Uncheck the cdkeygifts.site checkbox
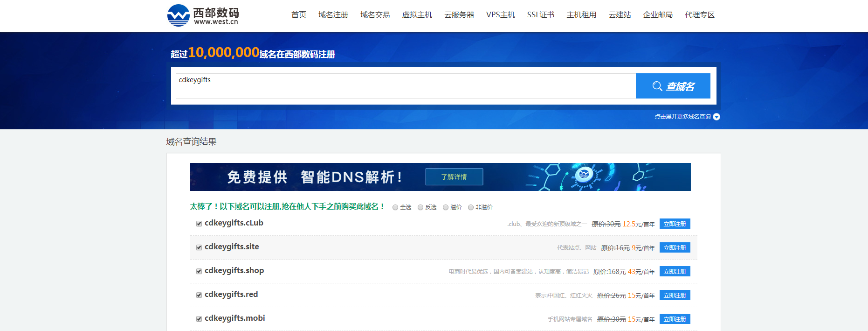 pyautogui.click(x=199, y=247)
